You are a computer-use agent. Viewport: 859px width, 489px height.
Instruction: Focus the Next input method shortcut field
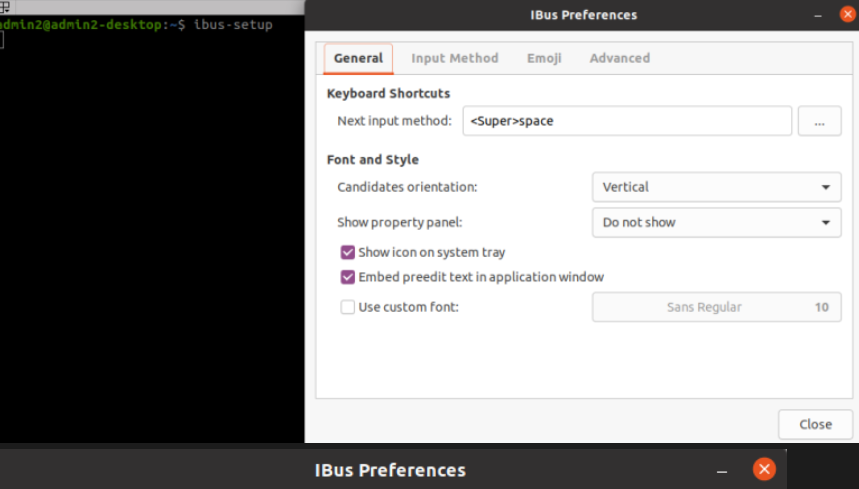click(627, 121)
